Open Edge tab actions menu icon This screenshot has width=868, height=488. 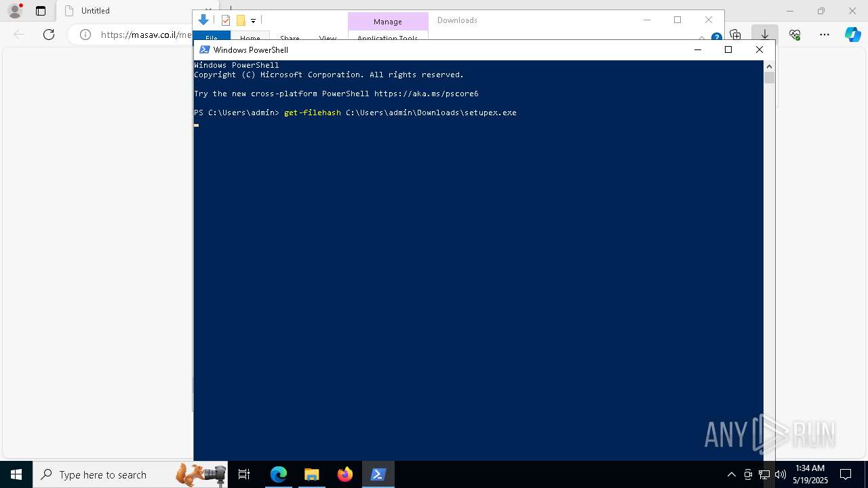click(x=41, y=11)
